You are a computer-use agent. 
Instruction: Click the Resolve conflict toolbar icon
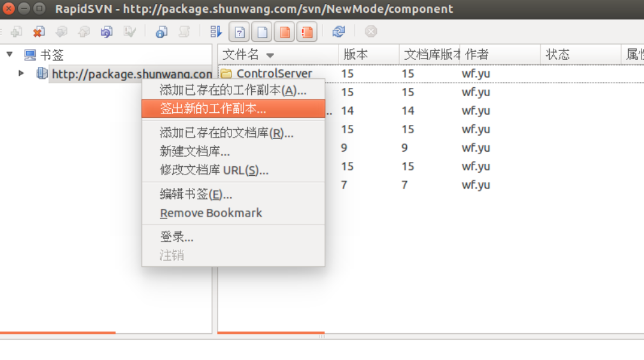pyautogui.click(x=130, y=32)
